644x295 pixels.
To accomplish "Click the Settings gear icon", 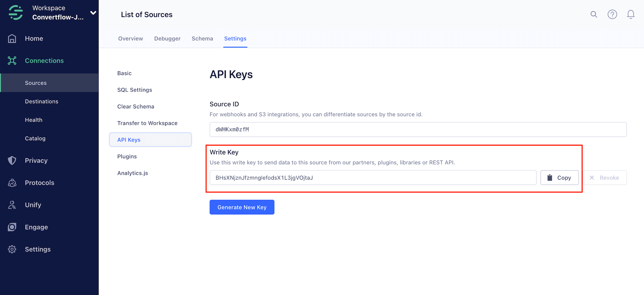I will click(12, 249).
